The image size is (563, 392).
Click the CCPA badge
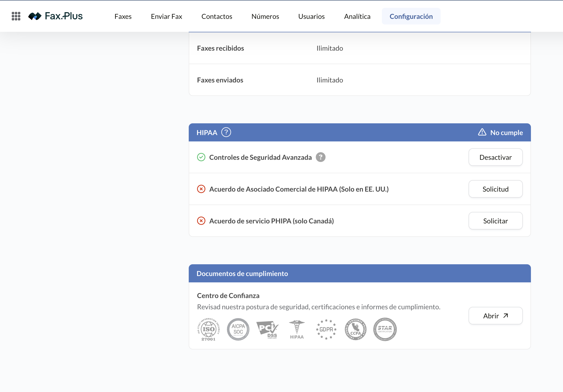pyautogui.click(x=356, y=330)
